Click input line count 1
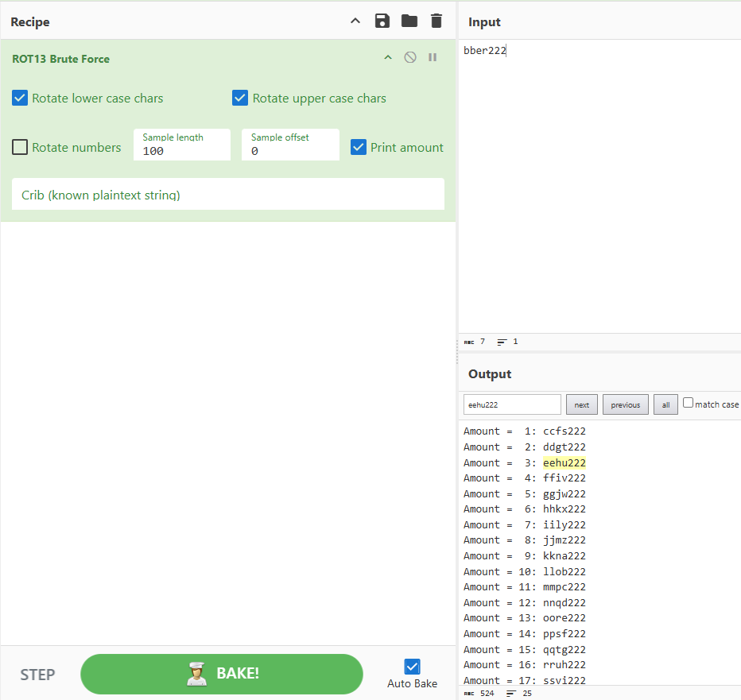 507,342
